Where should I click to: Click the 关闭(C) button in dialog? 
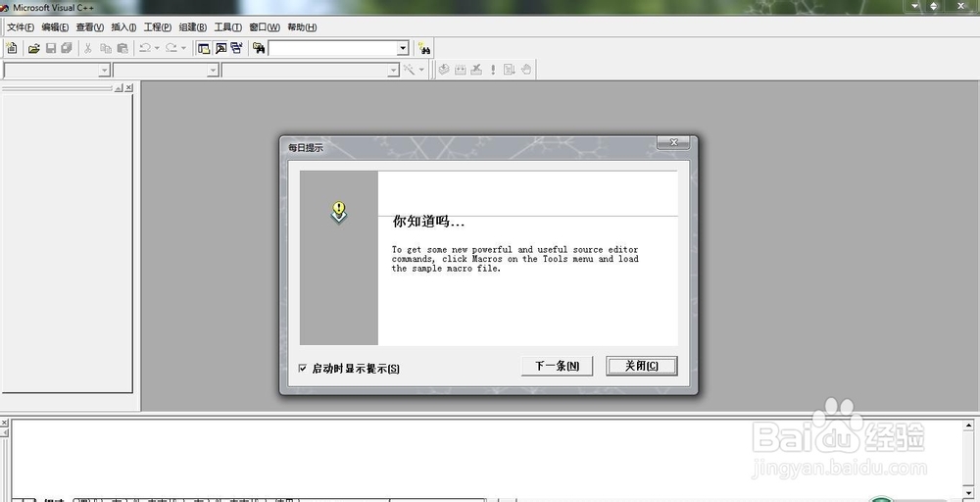tap(641, 366)
